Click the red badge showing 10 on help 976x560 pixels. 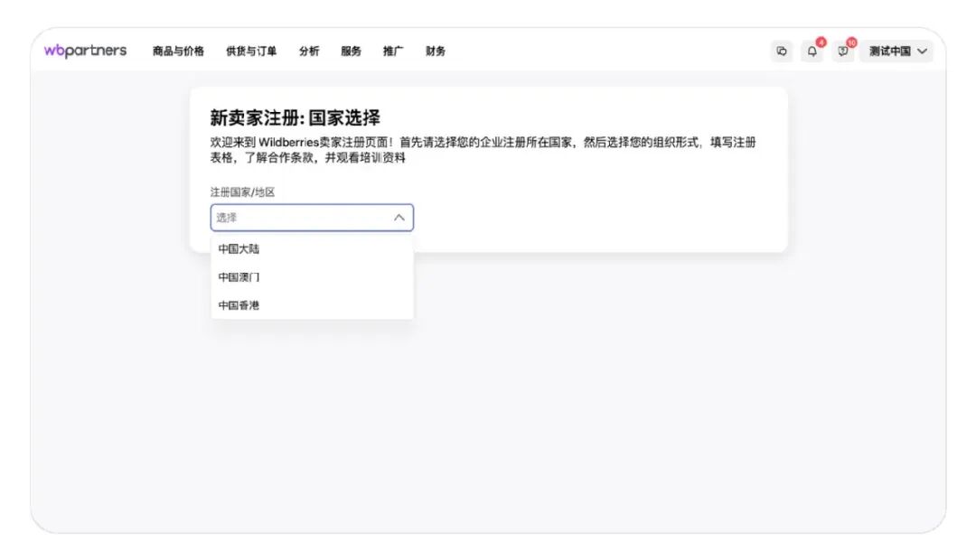pos(849,42)
